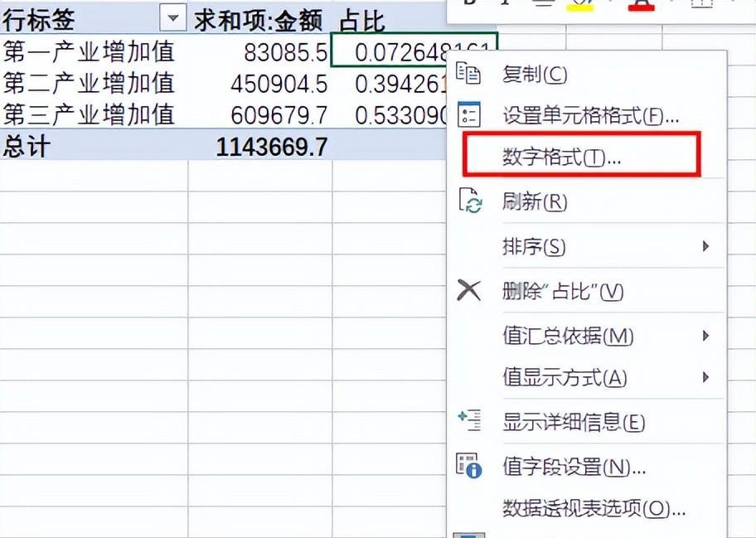Click the Value Field Settings info icon
Screen dimensions: 756x538
coord(469,465)
